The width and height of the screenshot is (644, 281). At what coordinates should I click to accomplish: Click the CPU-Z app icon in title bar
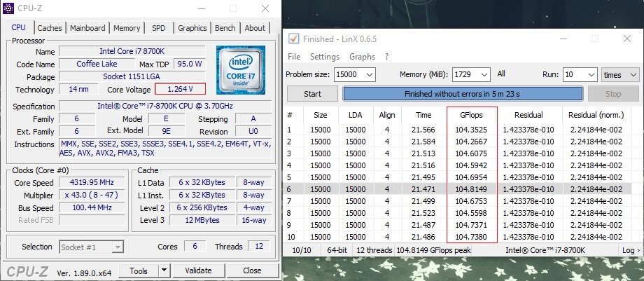(8, 8)
